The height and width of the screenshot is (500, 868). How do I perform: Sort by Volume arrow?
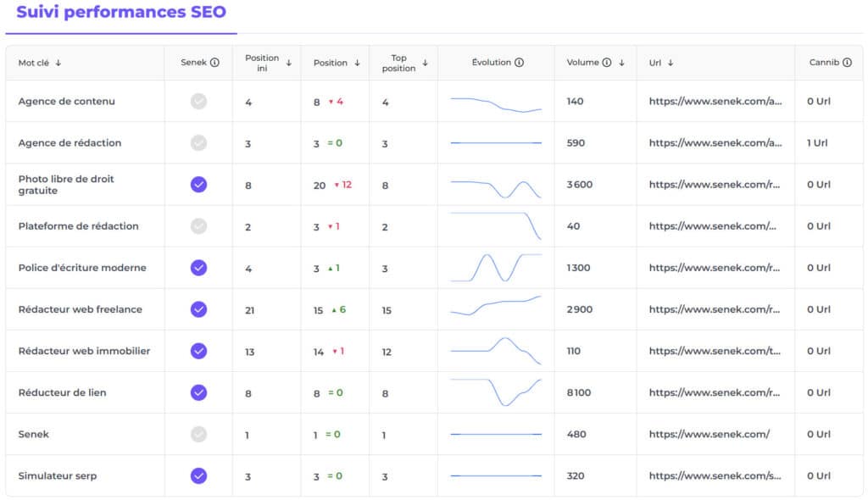(621, 63)
